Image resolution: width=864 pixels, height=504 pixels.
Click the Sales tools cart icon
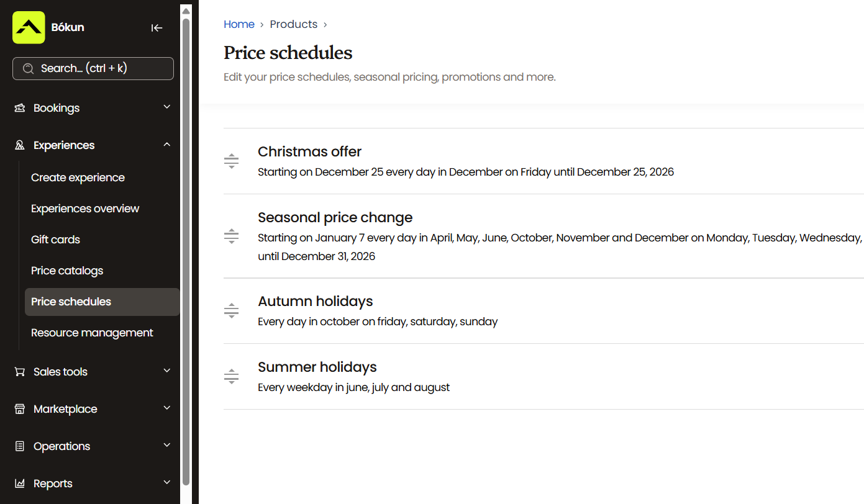point(20,372)
